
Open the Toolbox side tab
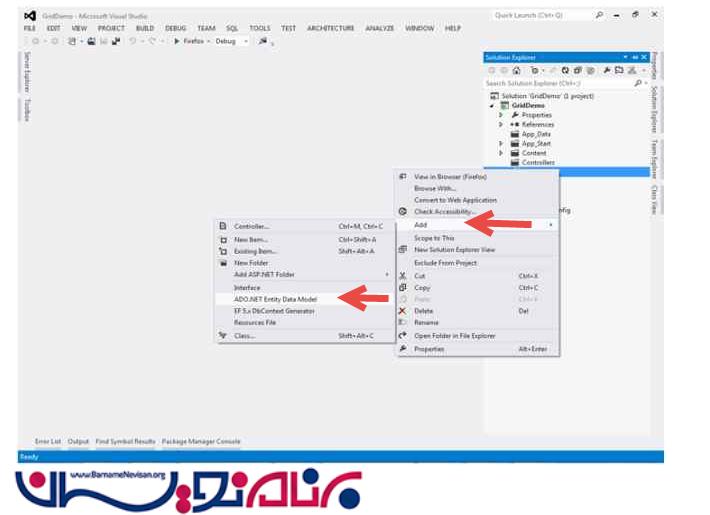point(27,110)
